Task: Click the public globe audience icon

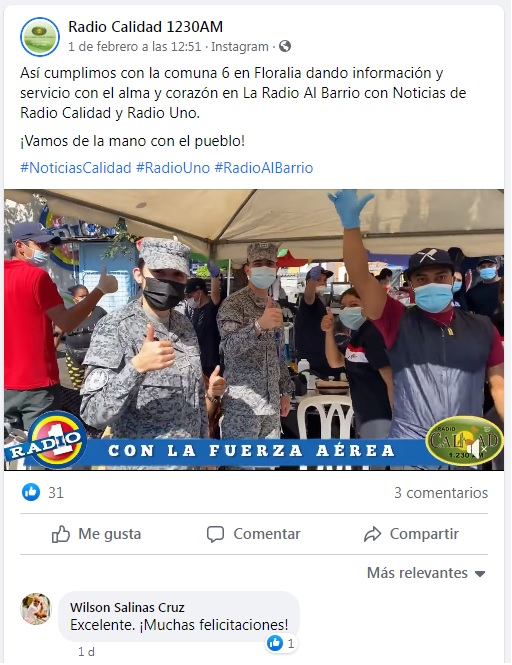Action: [285, 46]
